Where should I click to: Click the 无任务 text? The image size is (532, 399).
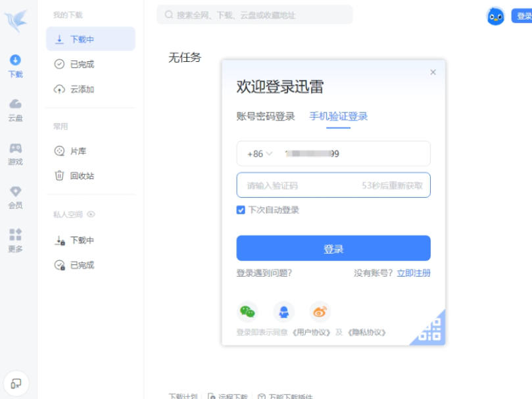pos(185,57)
